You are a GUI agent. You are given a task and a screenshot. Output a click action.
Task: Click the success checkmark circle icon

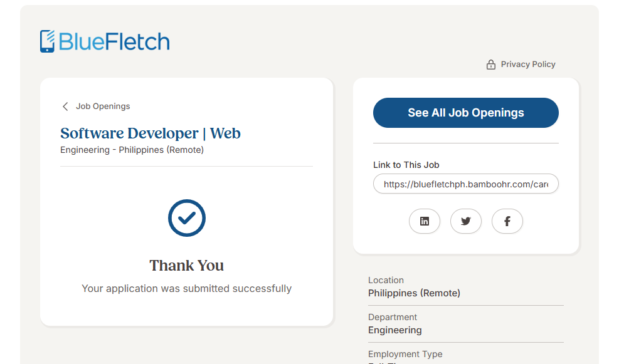tap(187, 218)
